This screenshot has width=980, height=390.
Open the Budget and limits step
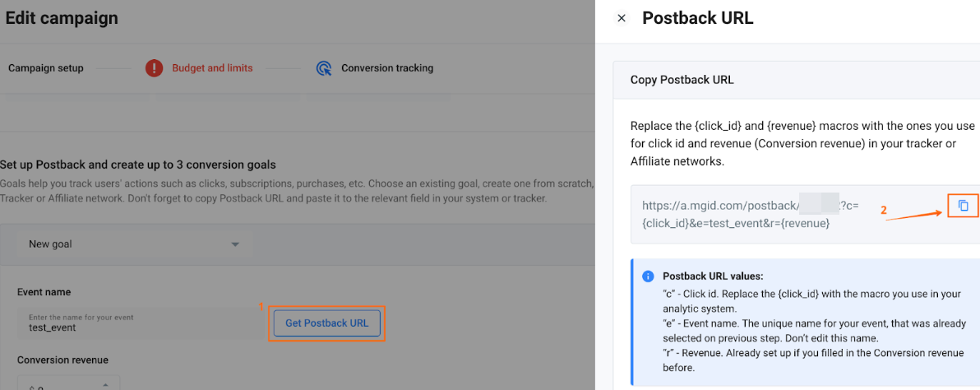click(212, 68)
